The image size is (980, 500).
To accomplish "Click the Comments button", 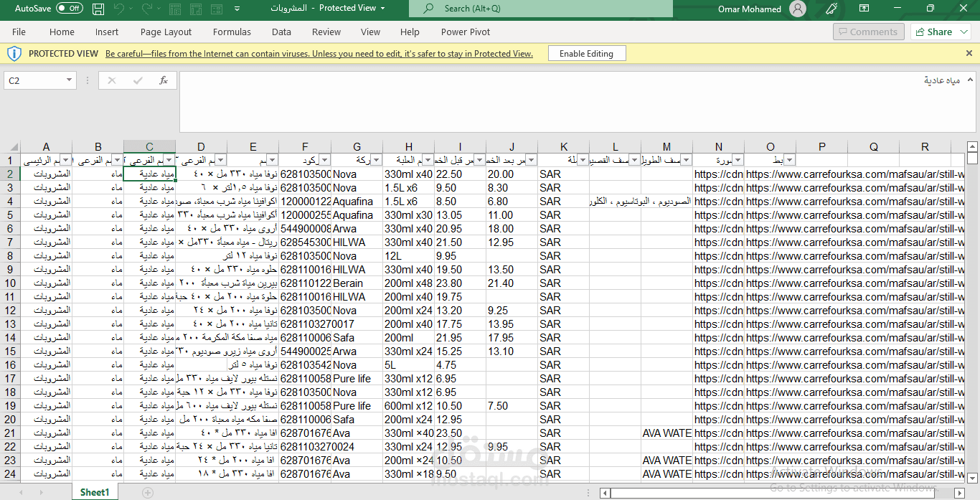I will pyautogui.click(x=868, y=32).
